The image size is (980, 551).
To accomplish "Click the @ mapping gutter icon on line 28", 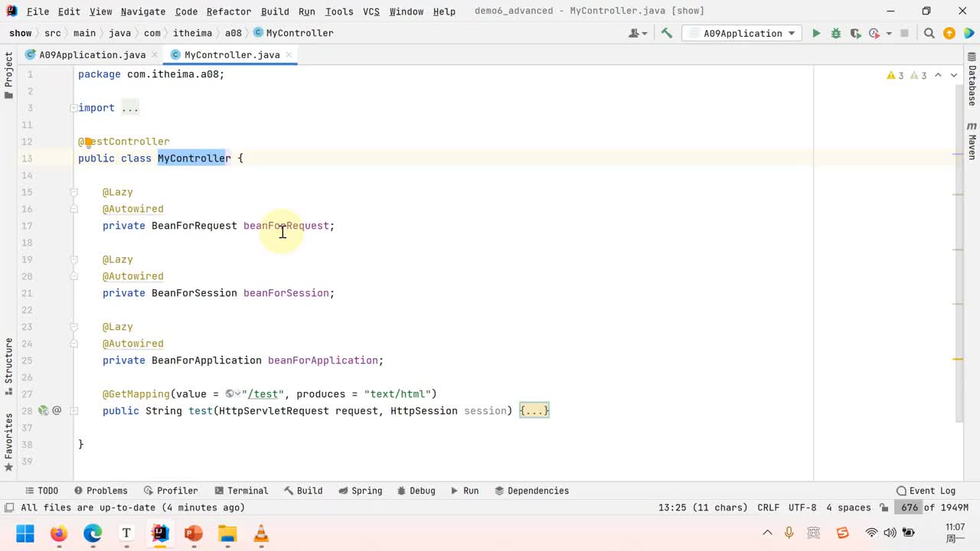I will pos(57,411).
